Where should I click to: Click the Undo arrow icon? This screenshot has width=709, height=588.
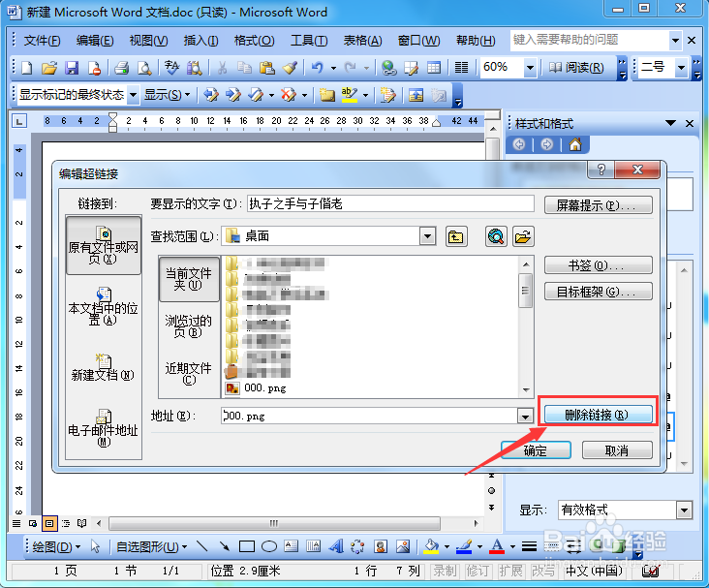(318, 68)
